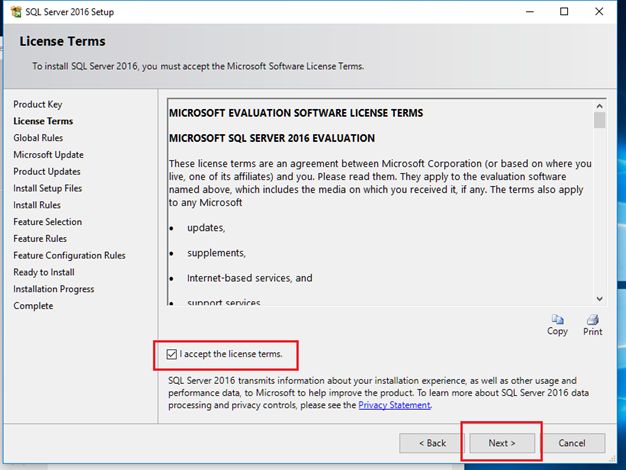
Task: Minimize the SQL Server 2016 Setup window
Action: 530,12
